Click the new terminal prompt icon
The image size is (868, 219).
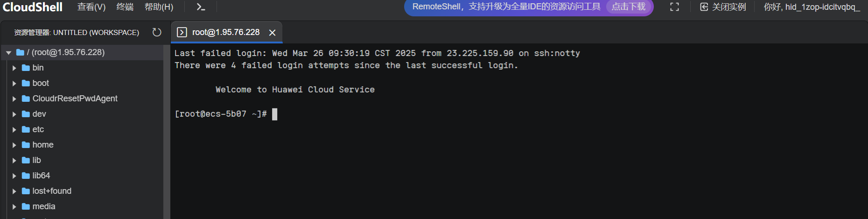(201, 7)
